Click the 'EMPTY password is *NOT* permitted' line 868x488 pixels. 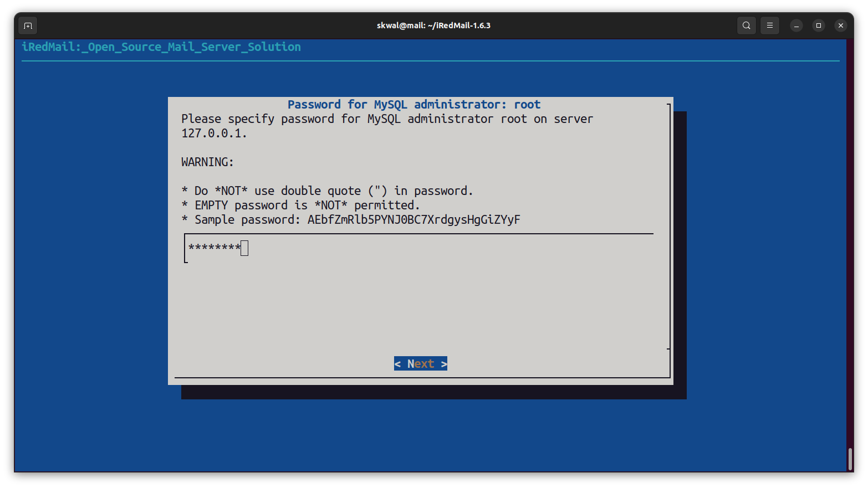coord(300,206)
